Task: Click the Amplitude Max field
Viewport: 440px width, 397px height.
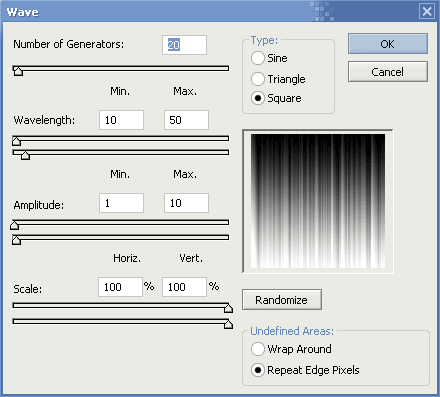Action: (186, 203)
